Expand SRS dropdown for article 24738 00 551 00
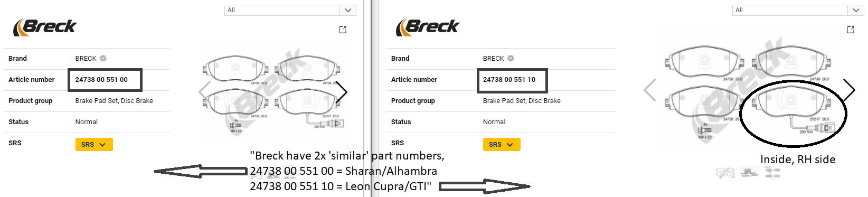 pos(94,145)
